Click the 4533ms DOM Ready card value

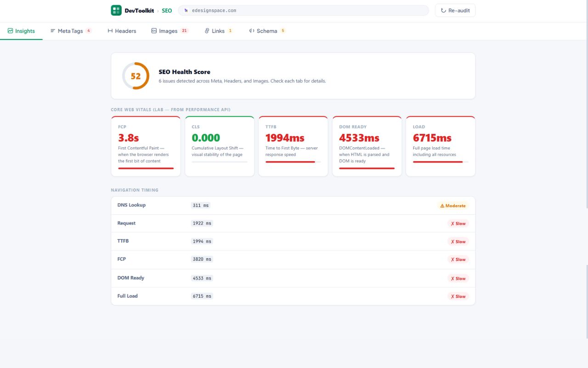click(359, 138)
